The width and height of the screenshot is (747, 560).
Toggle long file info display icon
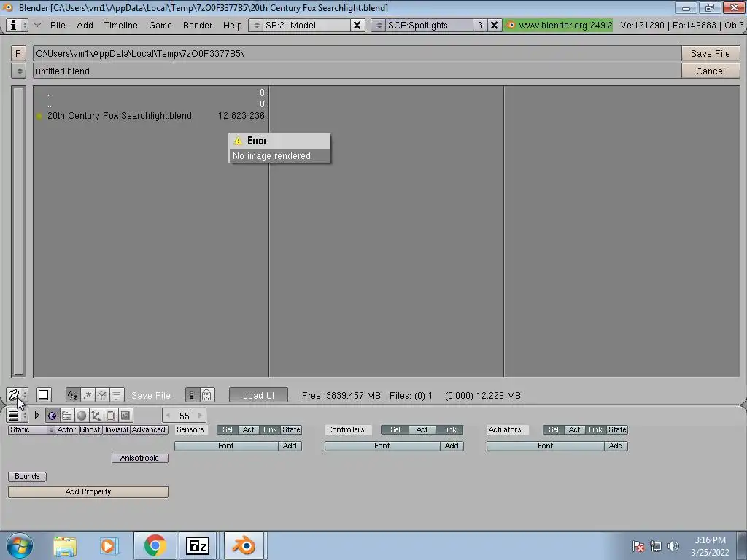tap(192, 394)
